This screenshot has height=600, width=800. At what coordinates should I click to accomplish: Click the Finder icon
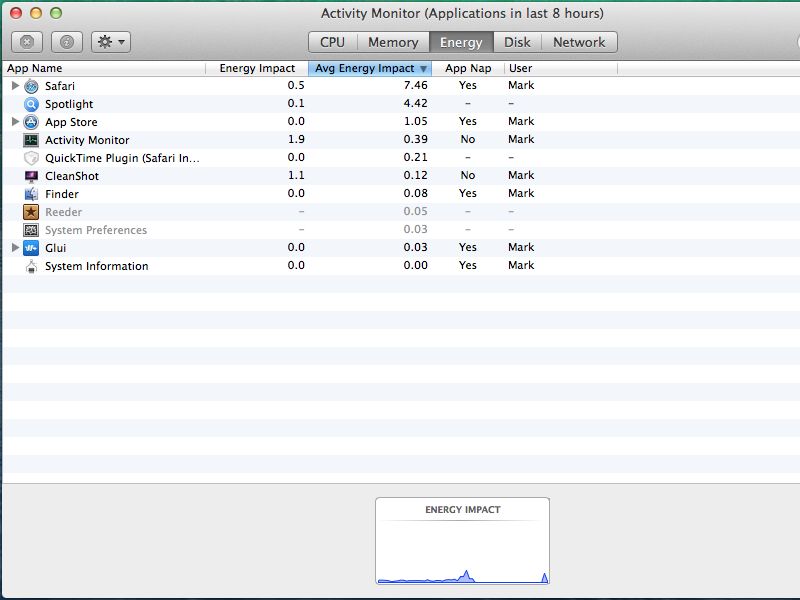[x=31, y=194]
